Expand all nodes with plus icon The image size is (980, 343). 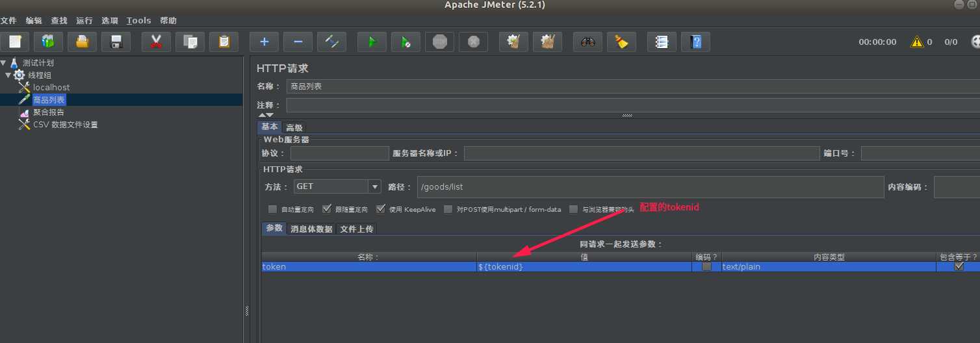coord(264,42)
